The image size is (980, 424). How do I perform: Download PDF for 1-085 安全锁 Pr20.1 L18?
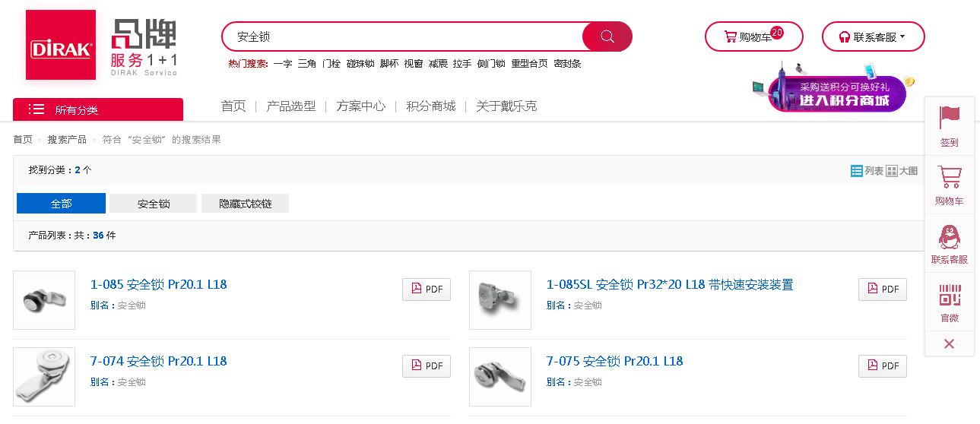[x=427, y=290]
